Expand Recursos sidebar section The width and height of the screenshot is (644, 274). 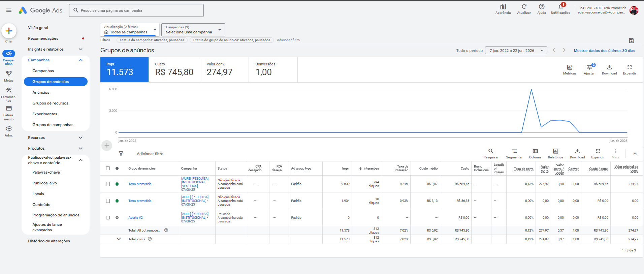point(80,138)
